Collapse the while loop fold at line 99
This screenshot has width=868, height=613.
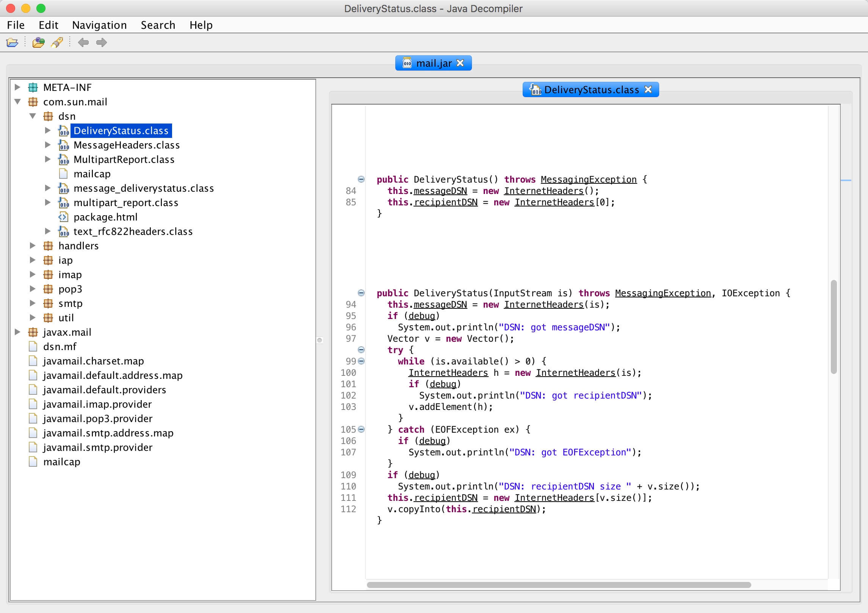tap(361, 361)
